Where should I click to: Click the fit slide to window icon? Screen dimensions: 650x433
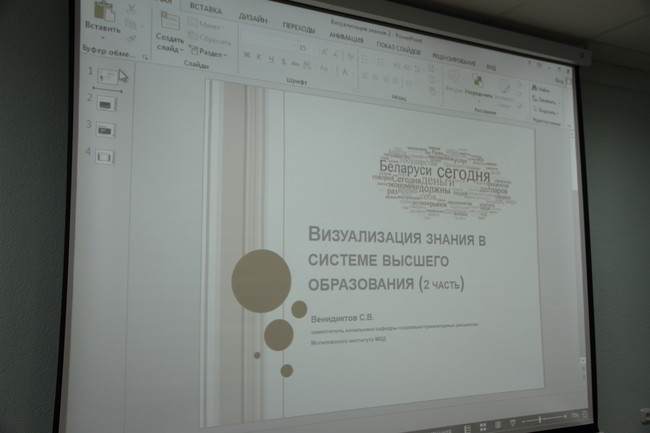point(585,414)
